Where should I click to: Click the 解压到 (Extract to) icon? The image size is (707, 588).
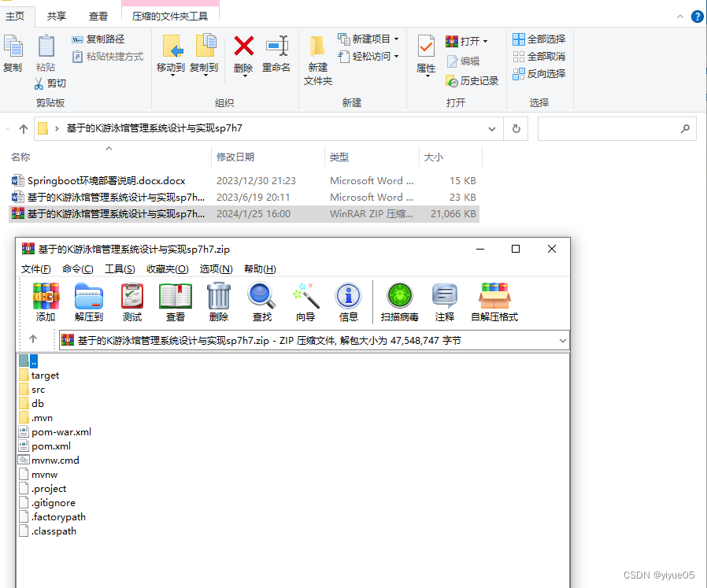pyautogui.click(x=88, y=301)
